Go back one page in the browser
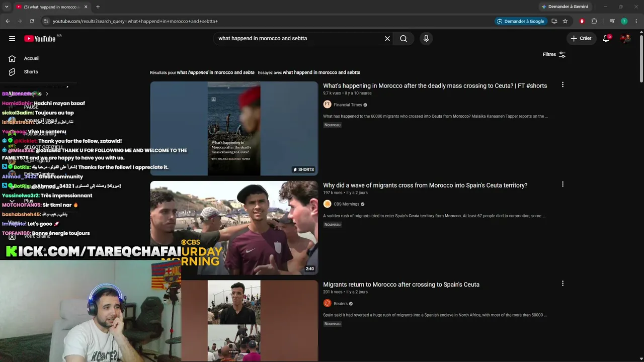The height and width of the screenshot is (362, 644). click(8, 21)
